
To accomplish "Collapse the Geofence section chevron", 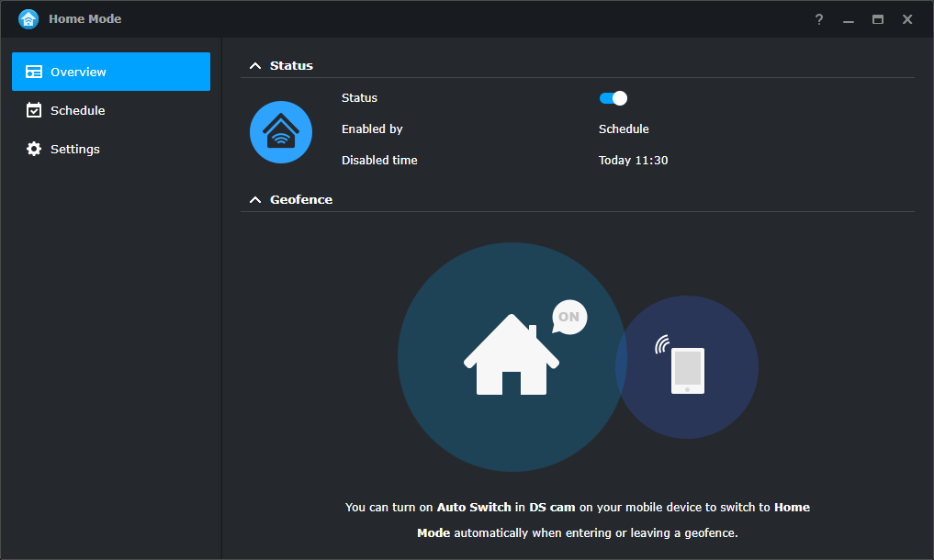I will pyautogui.click(x=255, y=199).
